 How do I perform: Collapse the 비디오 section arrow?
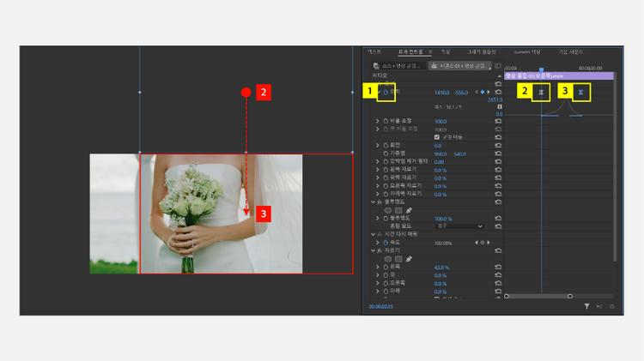point(499,76)
